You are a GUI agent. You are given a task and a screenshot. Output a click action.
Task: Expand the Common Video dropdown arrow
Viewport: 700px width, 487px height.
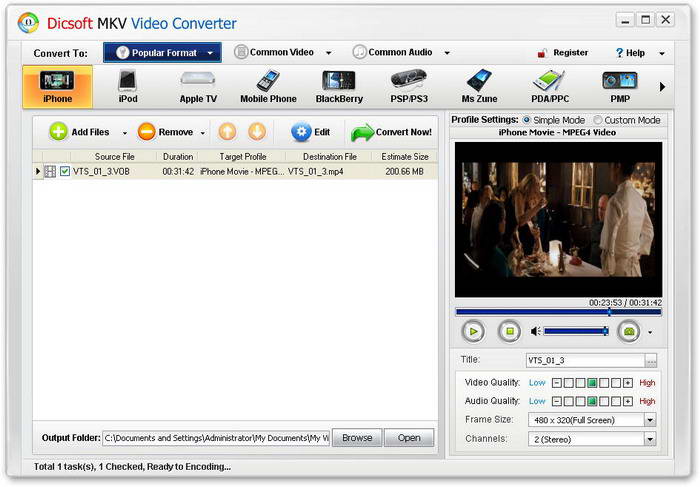[329, 53]
